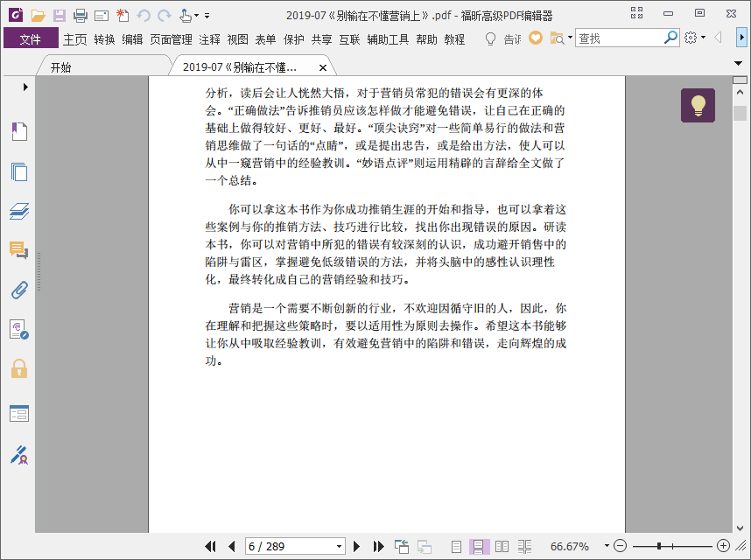The height and width of the screenshot is (560, 751).
Task: Zoom out with the minus button
Action: 620,546
